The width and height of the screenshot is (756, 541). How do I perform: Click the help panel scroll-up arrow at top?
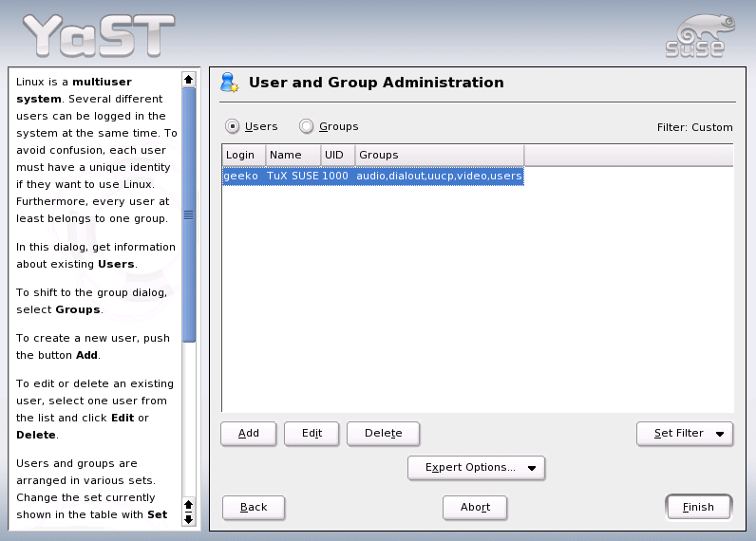(x=189, y=79)
